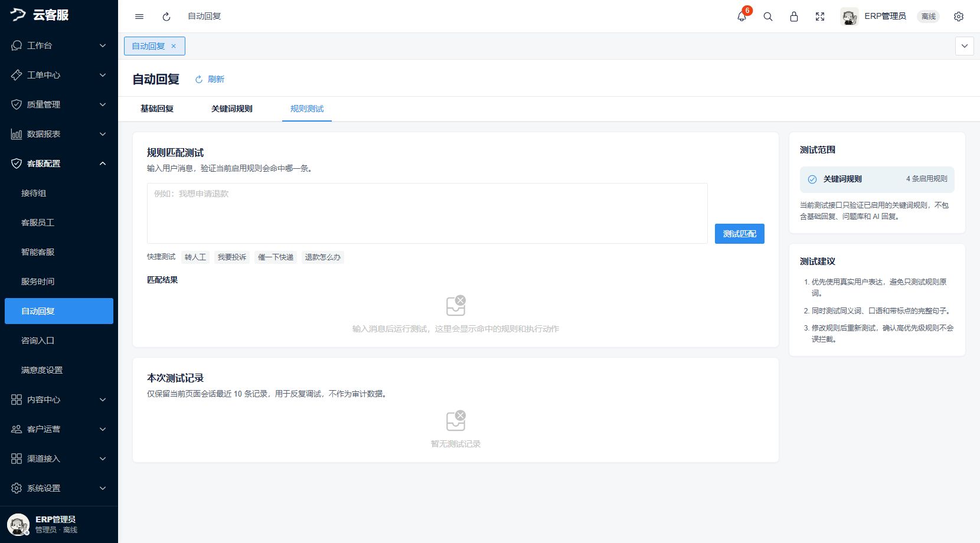The image size is (980, 543).
Task: Expand the 渠道接入 menu chevron
Action: (x=103, y=459)
